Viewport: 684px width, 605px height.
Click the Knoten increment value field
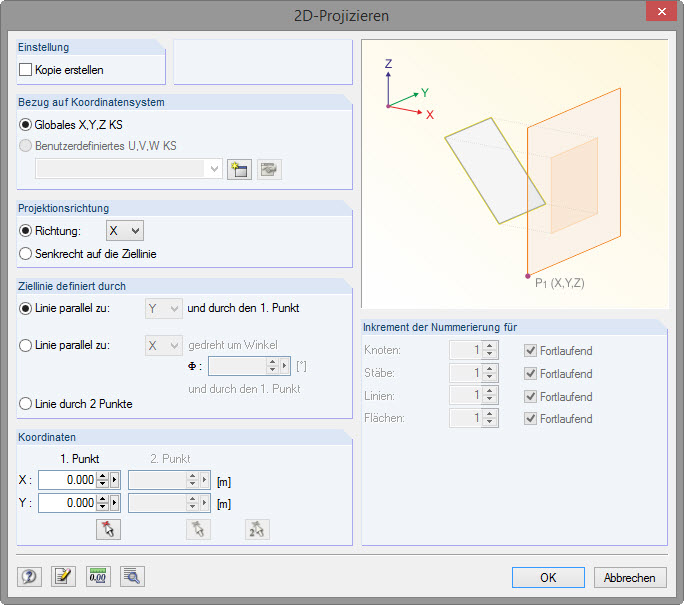tap(466, 350)
